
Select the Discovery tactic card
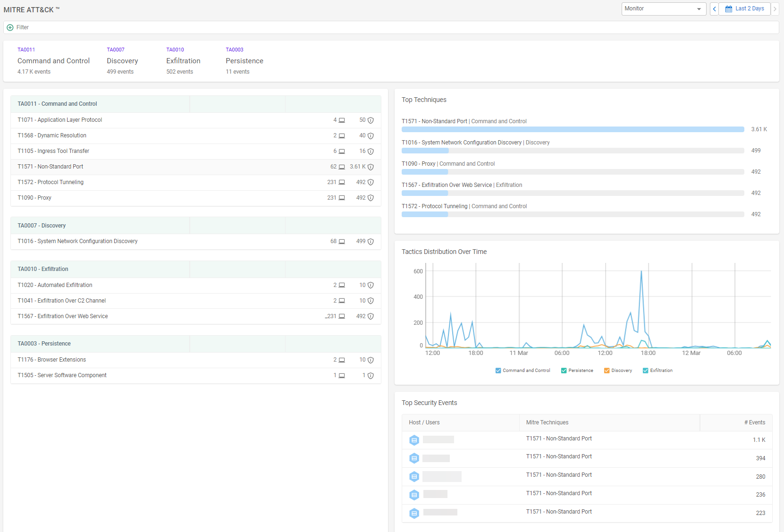[x=122, y=60]
